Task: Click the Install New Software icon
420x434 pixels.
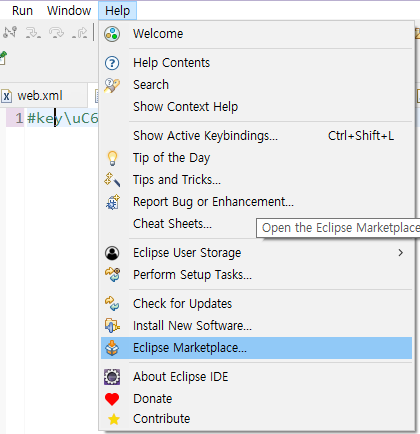Action: pyautogui.click(x=112, y=326)
